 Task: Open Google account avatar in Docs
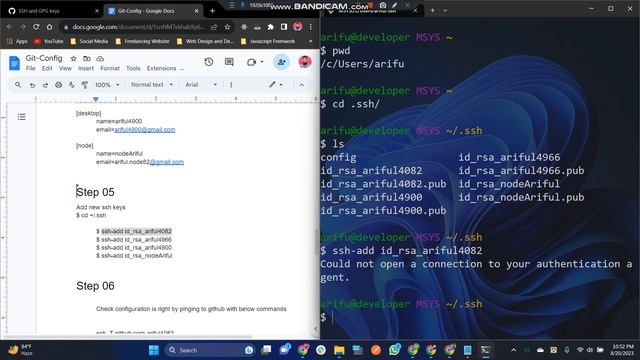pos(305,62)
